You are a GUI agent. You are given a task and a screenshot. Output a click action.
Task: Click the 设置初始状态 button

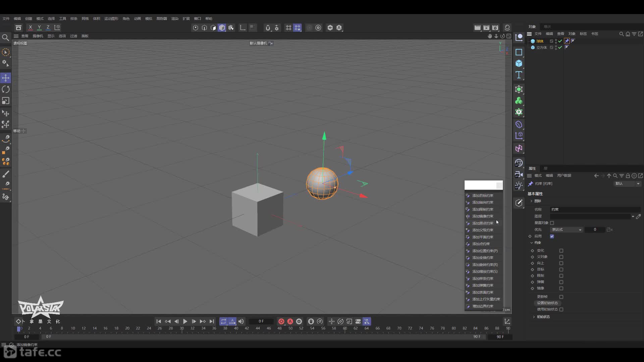(547, 303)
